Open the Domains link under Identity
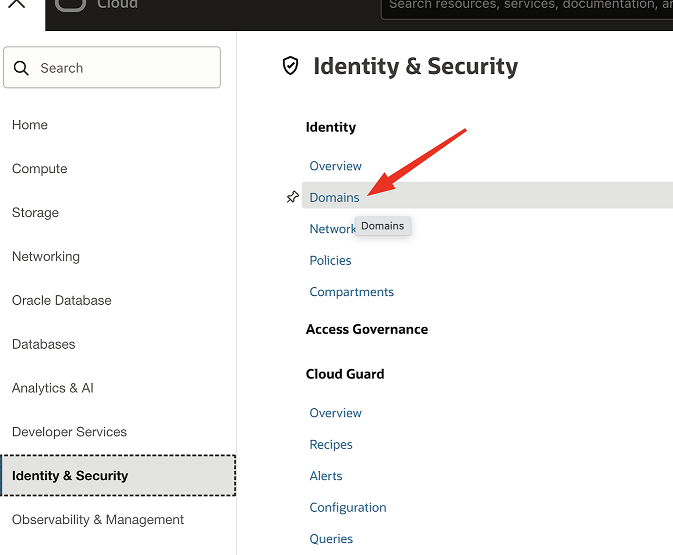 (x=334, y=197)
